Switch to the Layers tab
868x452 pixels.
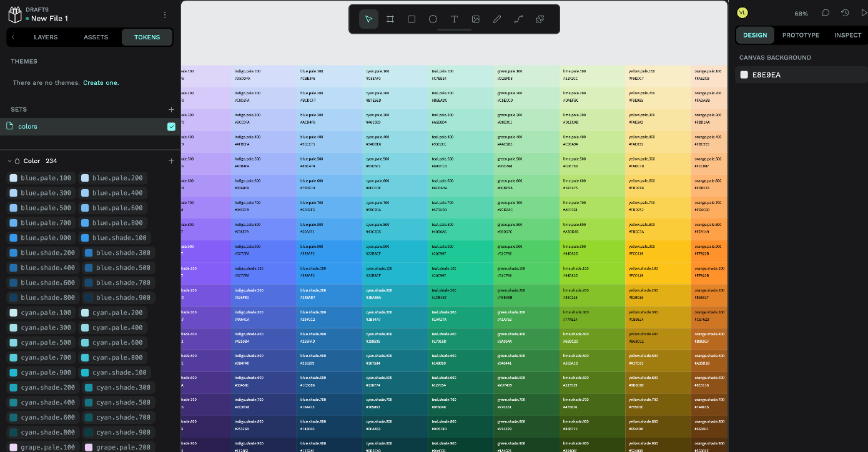pos(46,37)
